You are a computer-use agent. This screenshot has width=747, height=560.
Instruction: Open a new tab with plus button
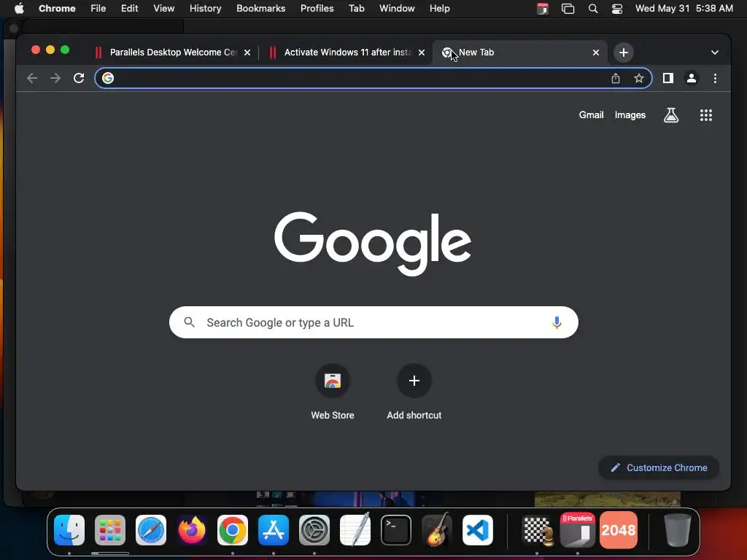[x=623, y=52]
